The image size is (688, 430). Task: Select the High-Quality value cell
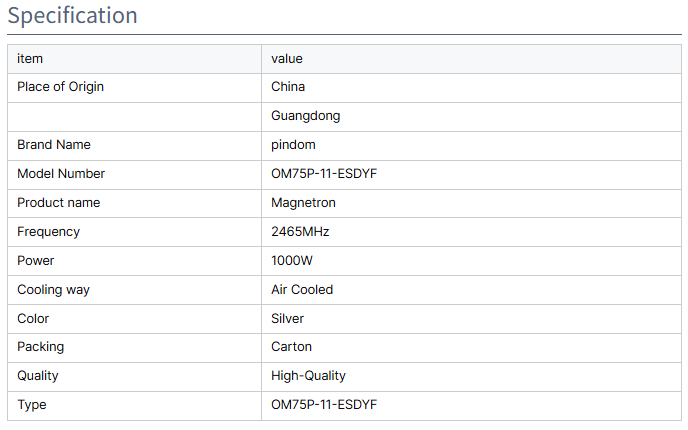click(x=471, y=376)
